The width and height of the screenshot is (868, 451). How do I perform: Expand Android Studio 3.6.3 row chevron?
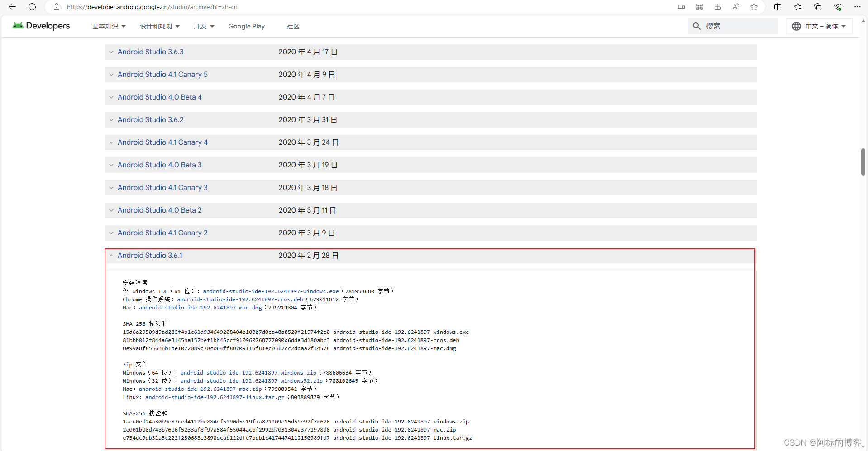[x=111, y=52]
